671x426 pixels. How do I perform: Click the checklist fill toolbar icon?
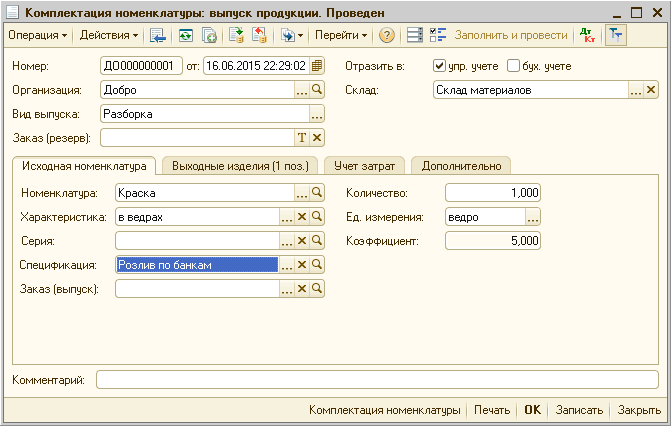click(438, 35)
